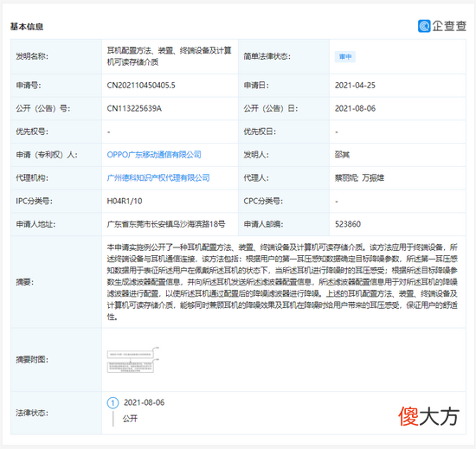Click the 代理机构 label
Viewport: 476px width, 449px height.
32,177
